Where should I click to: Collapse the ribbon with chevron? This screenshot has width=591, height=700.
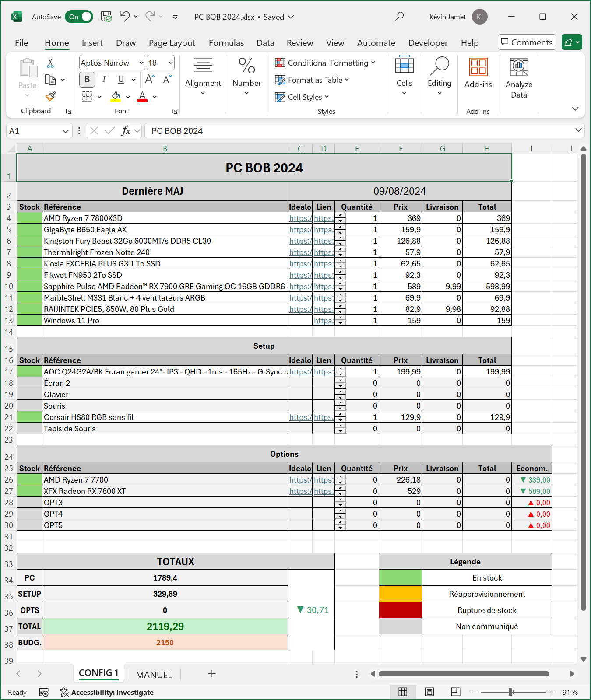click(x=575, y=108)
